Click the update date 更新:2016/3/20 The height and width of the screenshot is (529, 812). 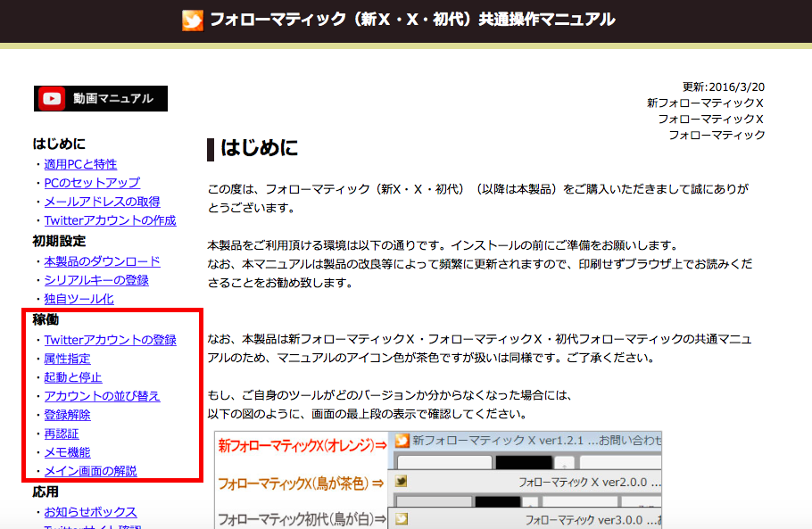[x=724, y=87]
